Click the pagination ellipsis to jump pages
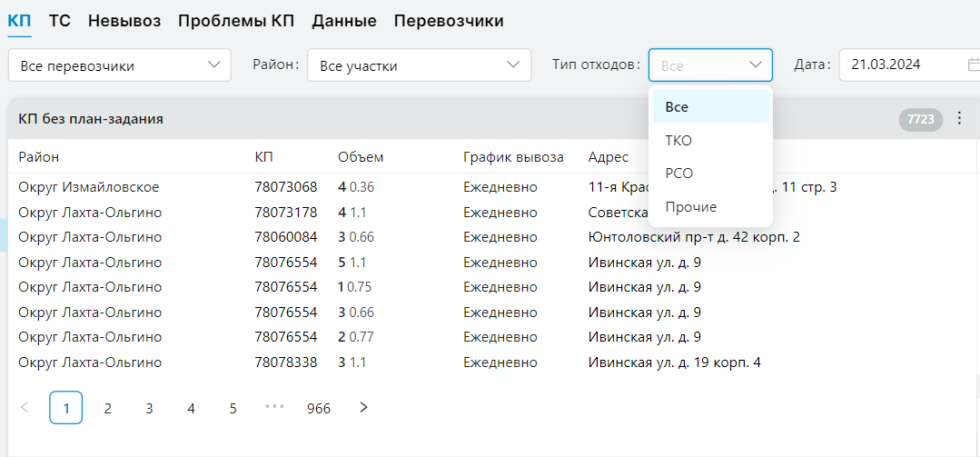 274,408
